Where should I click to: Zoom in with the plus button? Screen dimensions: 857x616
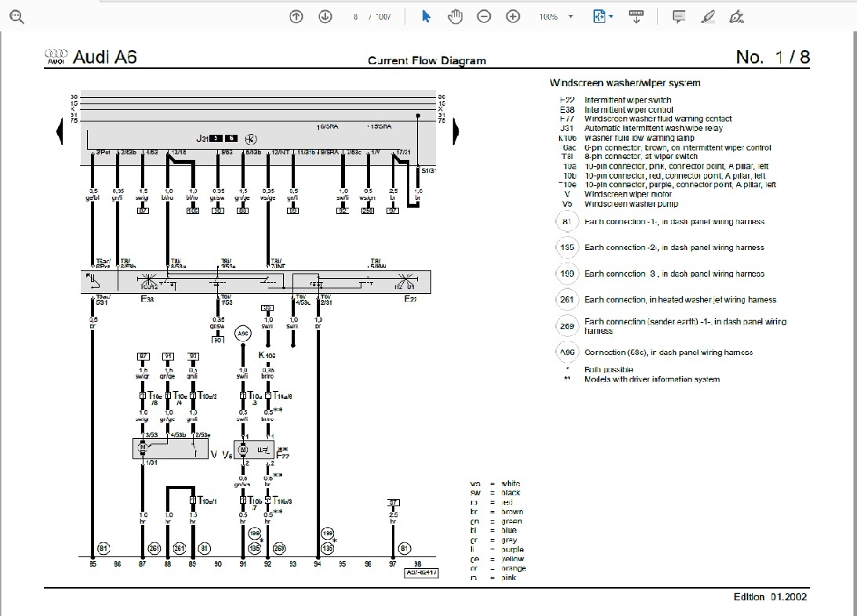(513, 17)
